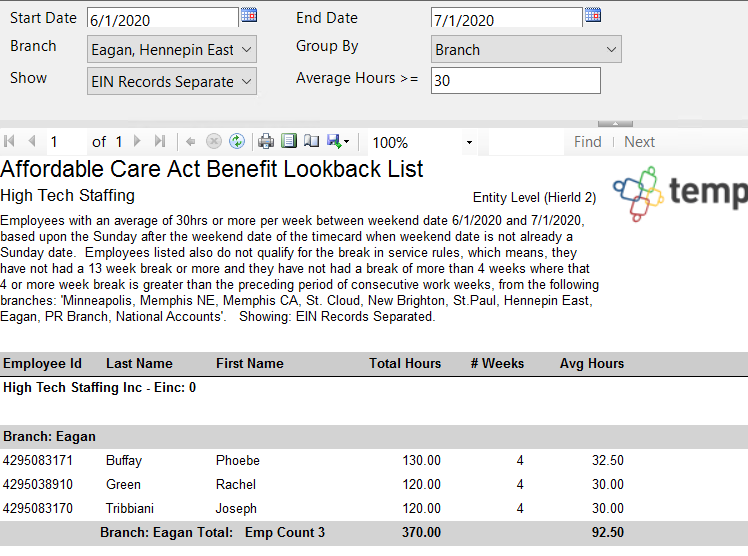The height and width of the screenshot is (556, 748).
Task: Click the Employee Id column header
Action: click(x=42, y=363)
